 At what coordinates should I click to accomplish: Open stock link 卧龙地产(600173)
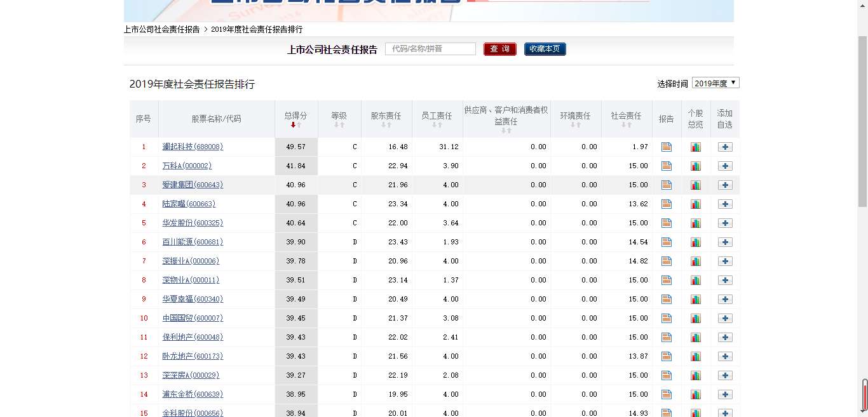[x=193, y=356]
